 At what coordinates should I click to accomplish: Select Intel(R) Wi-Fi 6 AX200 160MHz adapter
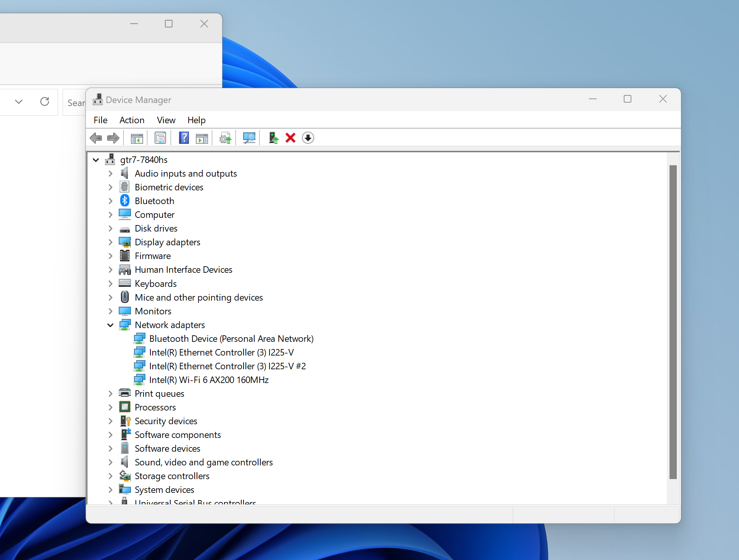[209, 380]
